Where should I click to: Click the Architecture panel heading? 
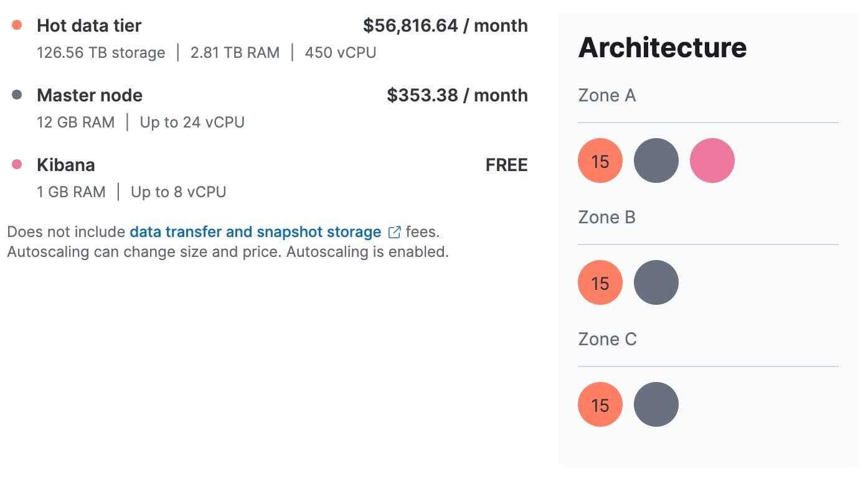click(x=662, y=47)
